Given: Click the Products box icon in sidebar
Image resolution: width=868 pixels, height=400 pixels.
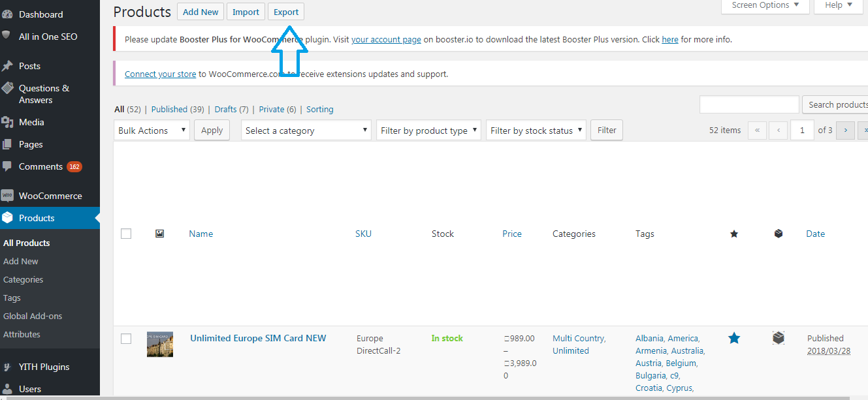Looking at the screenshot, I should 7,218.
